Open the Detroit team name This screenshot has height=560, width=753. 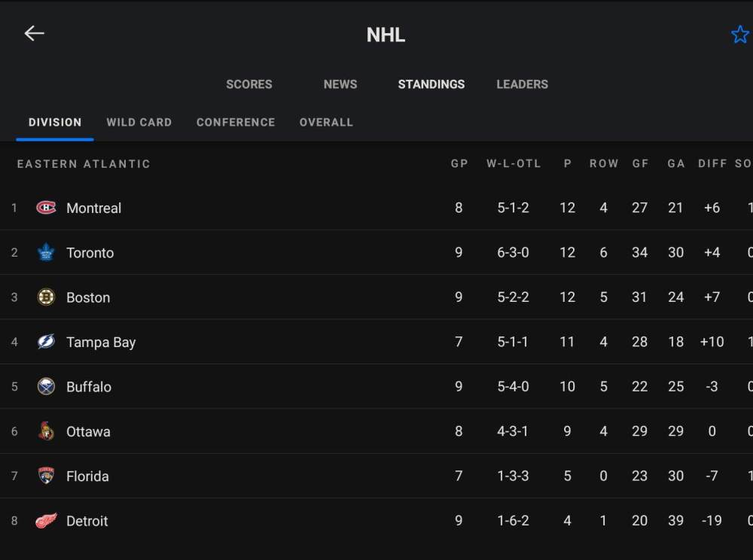(x=87, y=521)
